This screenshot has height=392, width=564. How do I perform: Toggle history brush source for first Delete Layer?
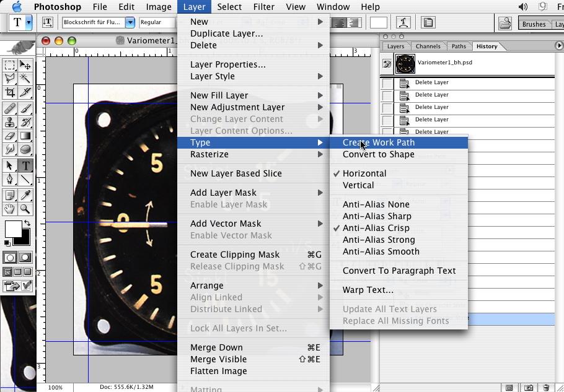click(x=387, y=84)
